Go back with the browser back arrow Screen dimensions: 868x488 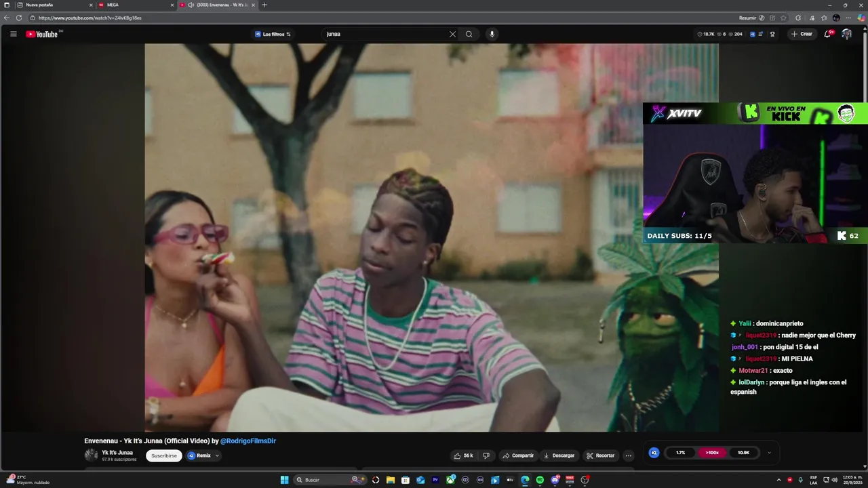(x=7, y=18)
